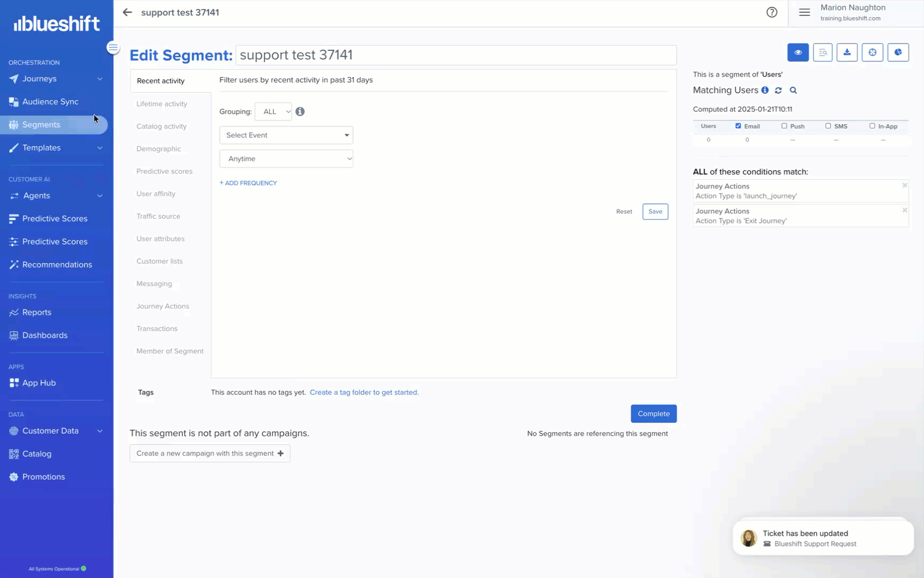Check the In-App channel checkbox

[872, 126]
